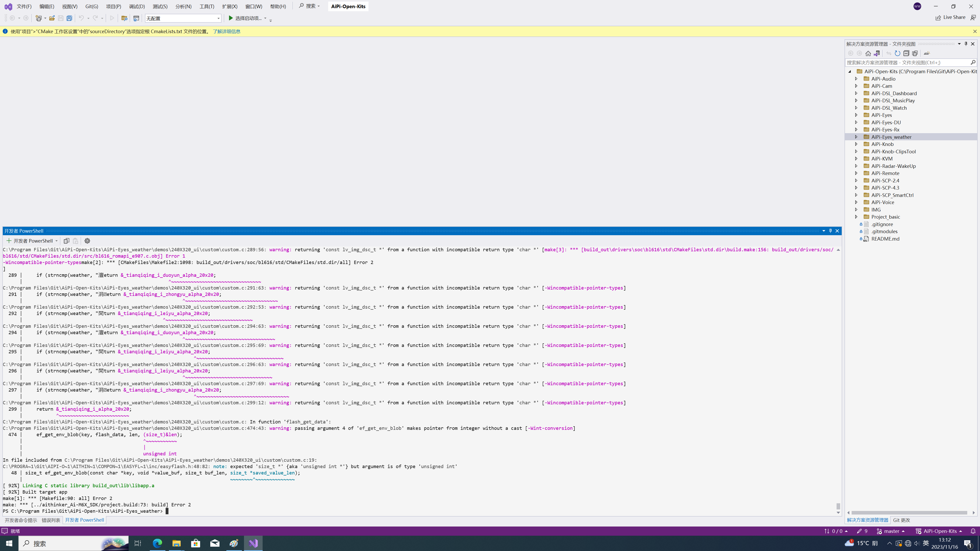
Task: Click the green Start run arrow
Action: click(230, 18)
